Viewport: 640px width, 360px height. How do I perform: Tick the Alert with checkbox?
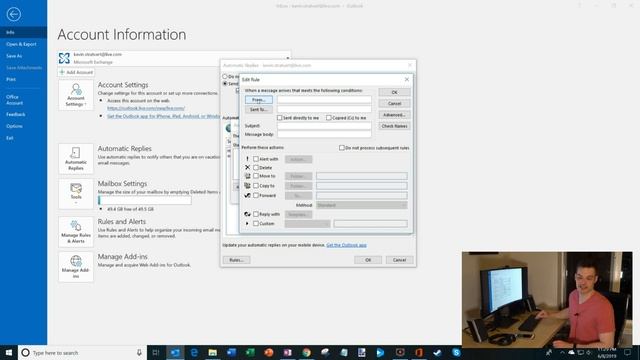point(256,159)
